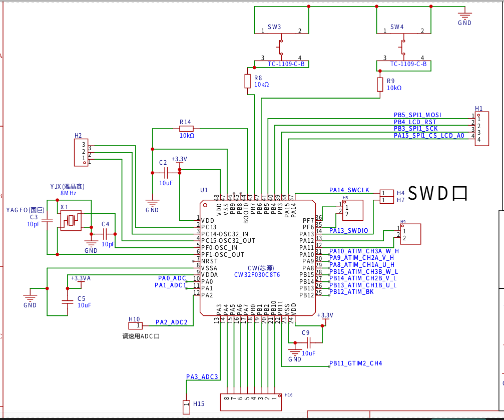Click the PC14-OSC32_IN pin label

[225, 234]
